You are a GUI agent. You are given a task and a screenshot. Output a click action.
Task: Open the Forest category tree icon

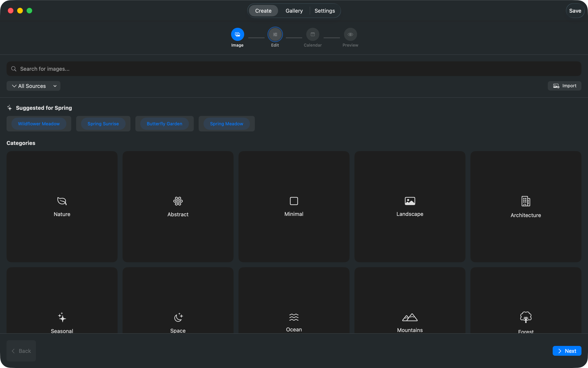point(526,317)
